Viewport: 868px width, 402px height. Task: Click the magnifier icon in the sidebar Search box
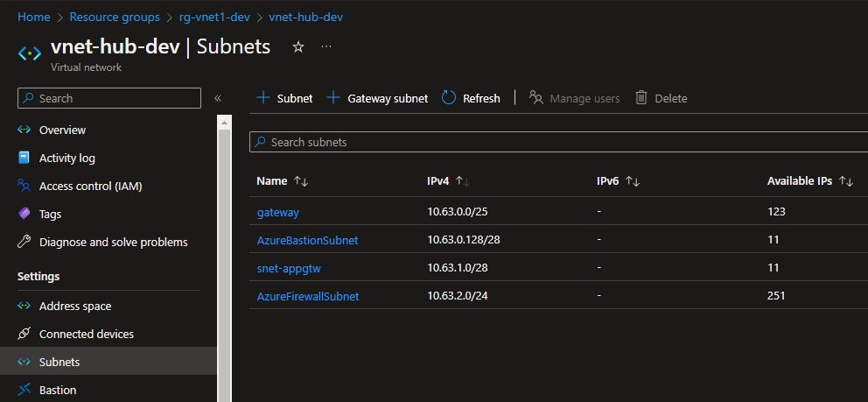click(28, 98)
